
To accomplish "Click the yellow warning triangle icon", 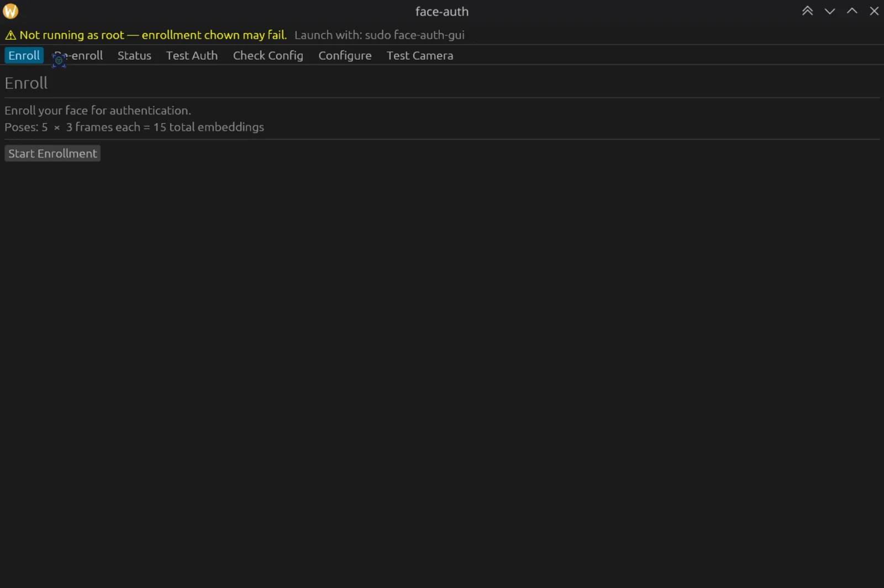I will click(10, 35).
